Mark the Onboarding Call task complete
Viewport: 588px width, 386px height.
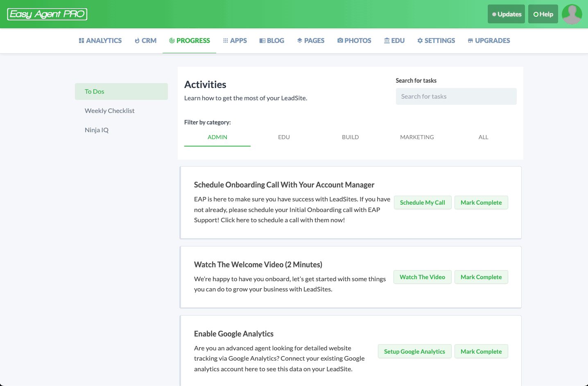tap(481, 203)
